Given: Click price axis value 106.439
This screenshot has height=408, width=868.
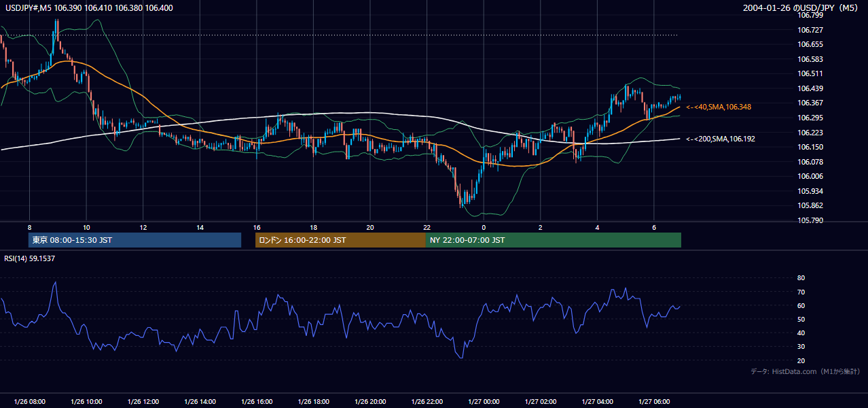Looking at the screenshot, I should [x=810, y=88].
